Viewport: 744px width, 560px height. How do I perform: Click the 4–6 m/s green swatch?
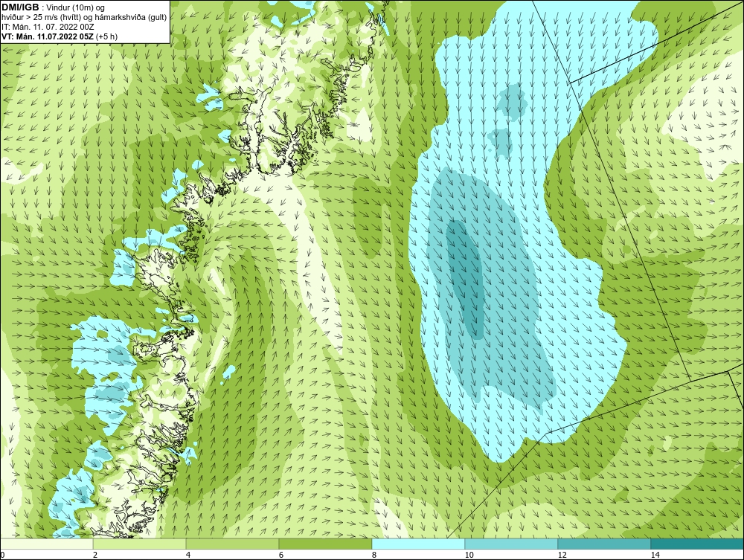point(232,544)
